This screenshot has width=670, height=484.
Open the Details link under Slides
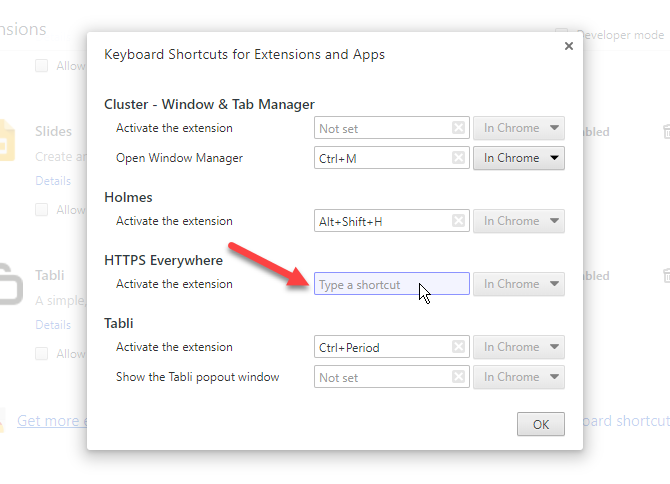[53, 181]
